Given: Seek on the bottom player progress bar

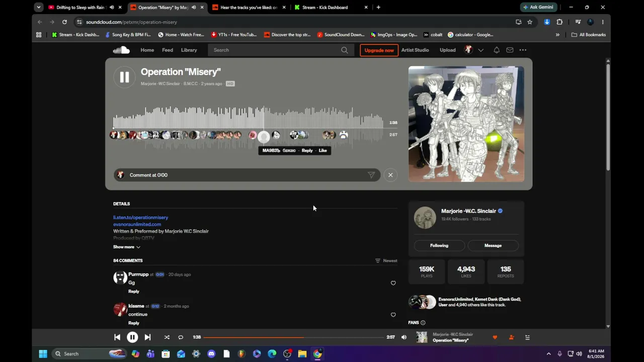Looking at the screenshot, I should 294,337.
